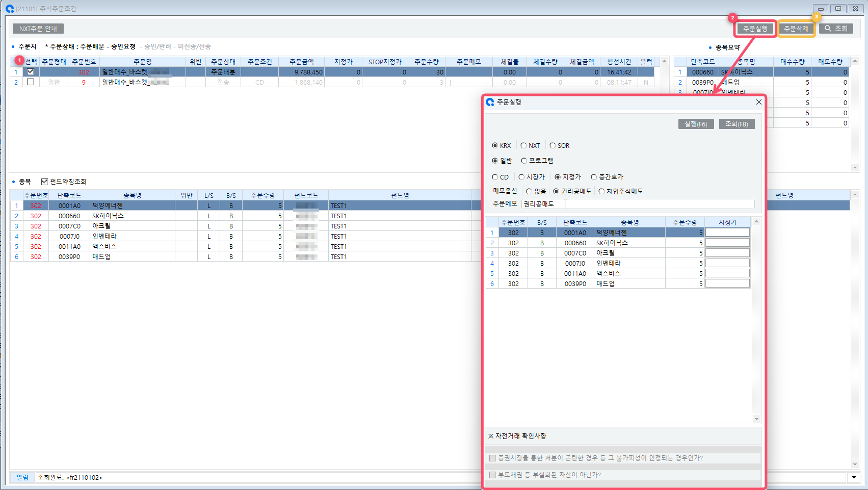Click the 주문상태 column header
This screenshot has height=490, width=868.
(x=223, y=62)
